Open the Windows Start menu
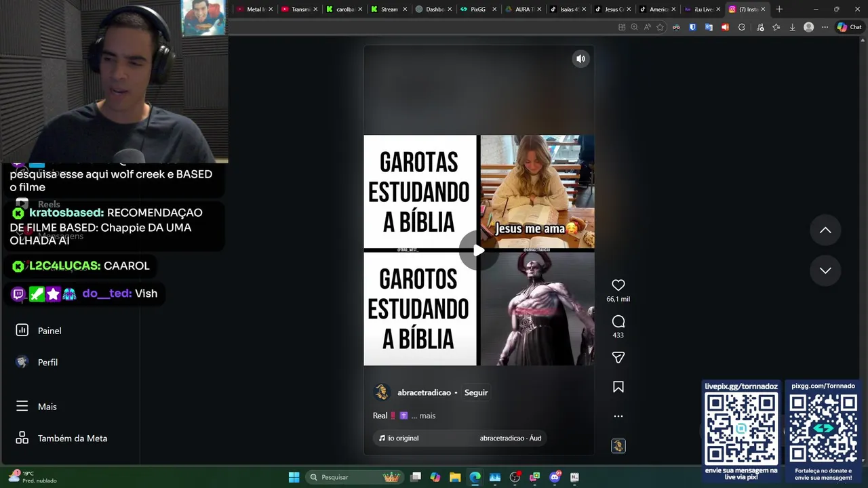The width and height of the screenshot is (868, 488). tap(294, 477)
